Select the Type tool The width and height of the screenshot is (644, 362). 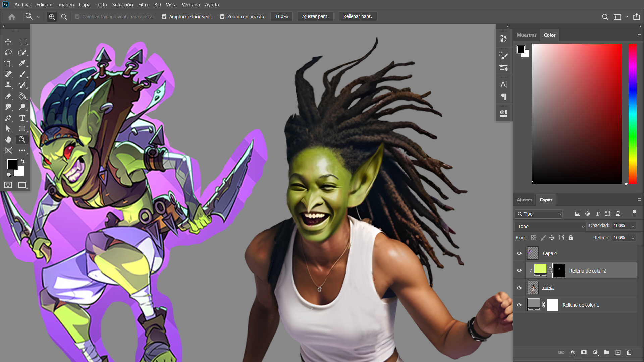(x=22, y=118)
